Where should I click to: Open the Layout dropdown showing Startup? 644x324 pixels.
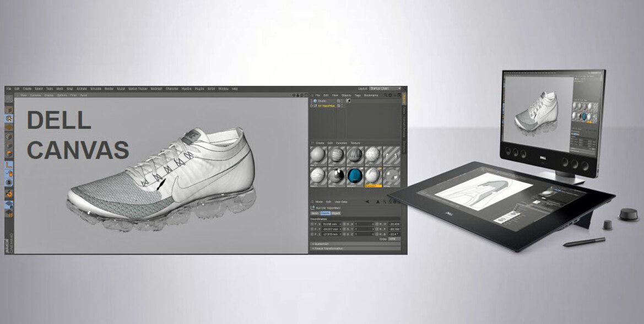click(x=385, y=88)
